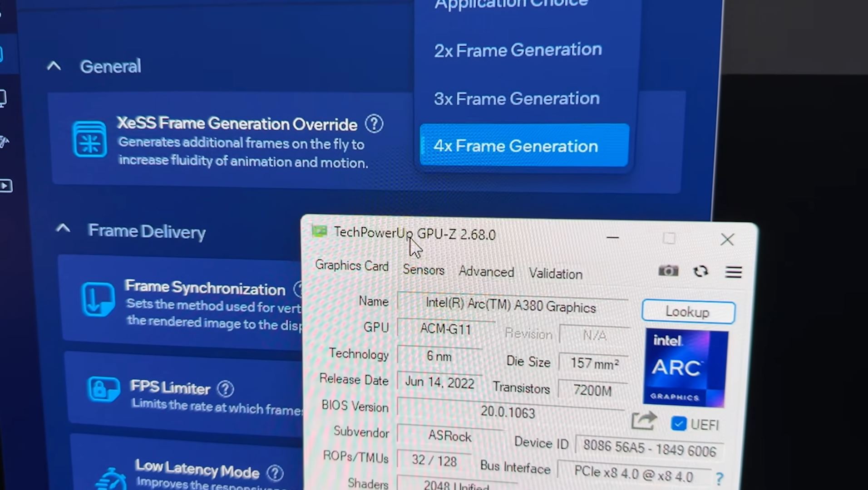Refresh GPU-Z readings with circular arrows icon
This screenshot has width=868, height=490.
[700, 271]
